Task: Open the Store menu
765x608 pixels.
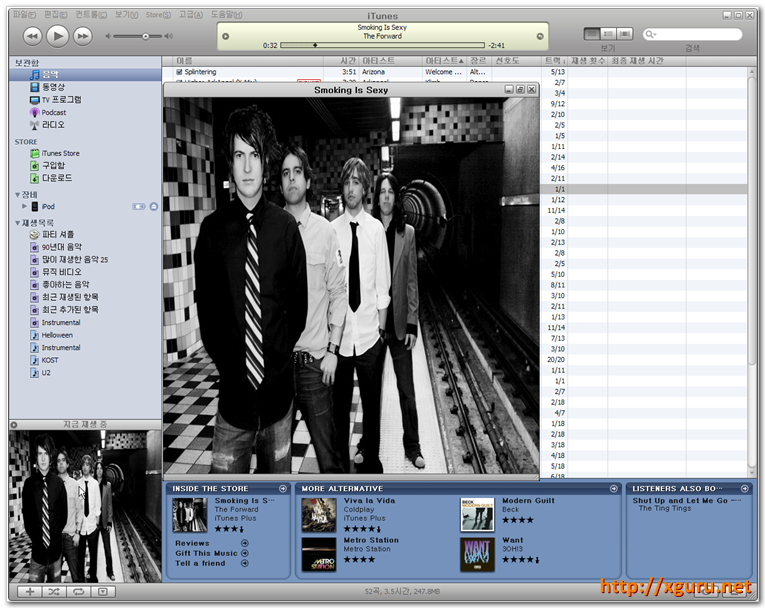Action: (x=158, y=15)
